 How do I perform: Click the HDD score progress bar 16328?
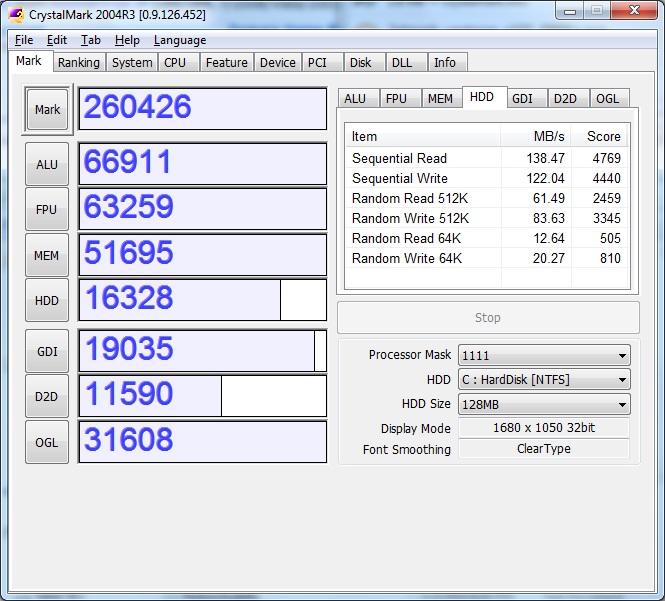pos(203,300)
